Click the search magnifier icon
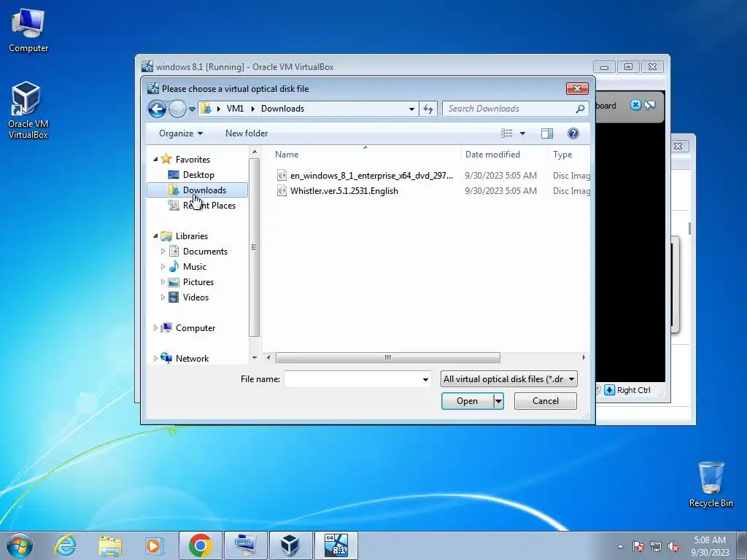 click(x=580, y=109)
